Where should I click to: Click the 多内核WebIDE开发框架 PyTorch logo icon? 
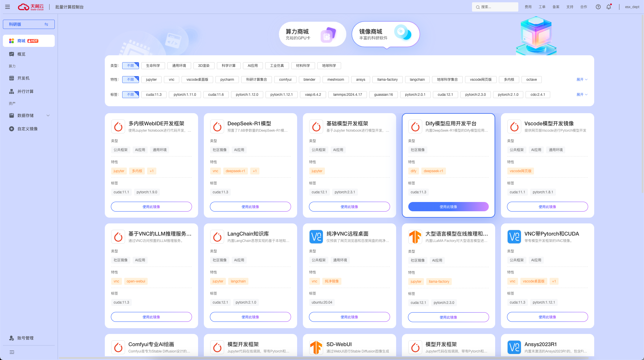click(x=118, y=126)
